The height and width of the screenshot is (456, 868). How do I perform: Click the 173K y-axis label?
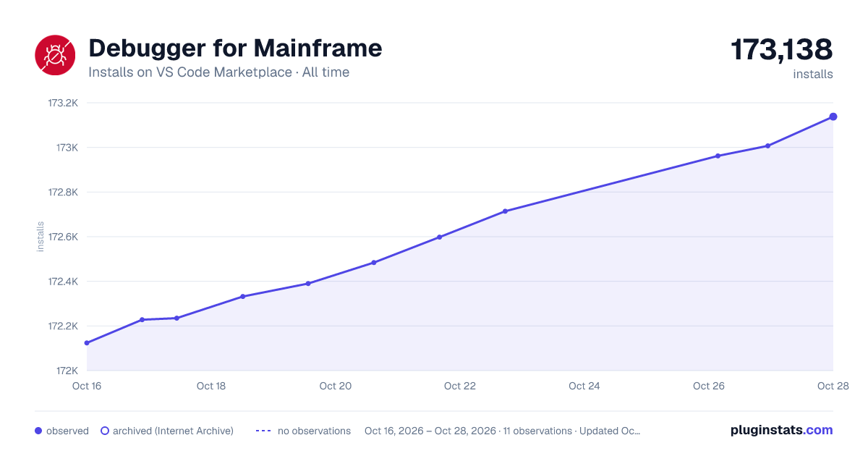[68, 148]
